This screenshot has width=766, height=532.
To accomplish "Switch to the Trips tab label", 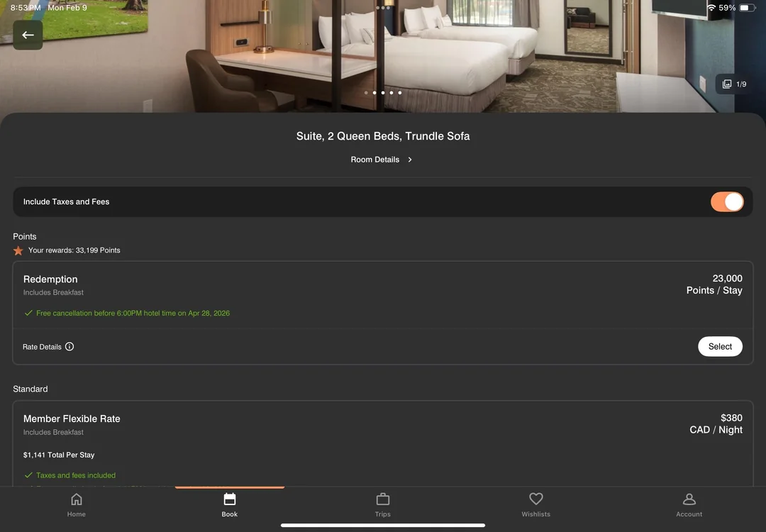I will [x=383, y=514].
